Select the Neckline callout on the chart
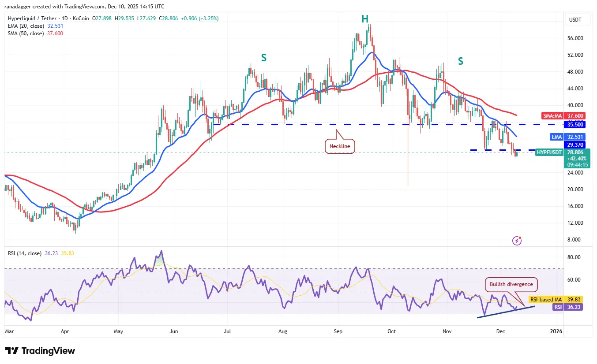597x364 pixels. [340, 146]
